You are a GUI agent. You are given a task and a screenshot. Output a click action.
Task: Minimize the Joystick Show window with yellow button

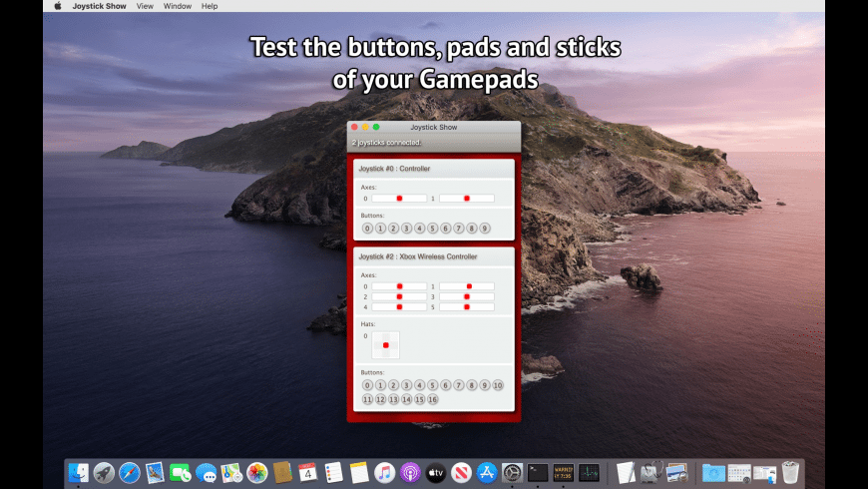[365, 127]
